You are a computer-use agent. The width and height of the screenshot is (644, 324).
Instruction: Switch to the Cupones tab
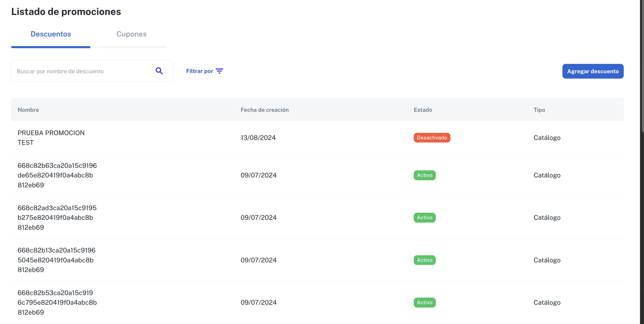131,34
